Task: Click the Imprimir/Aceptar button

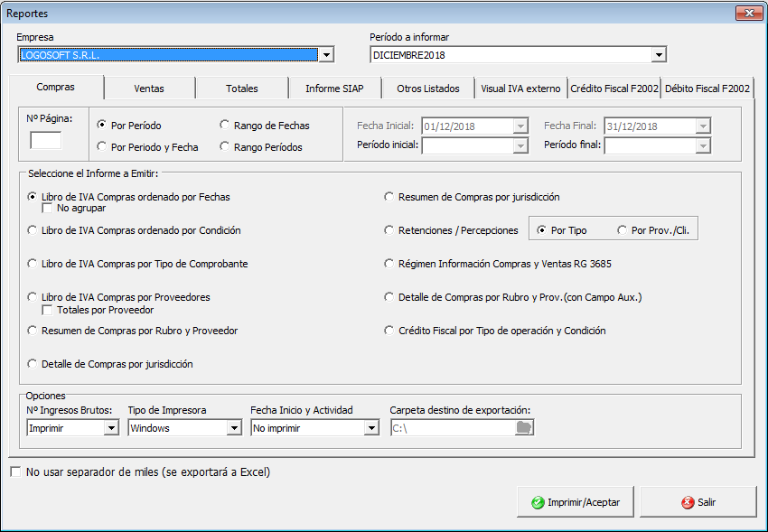Action: [576, 502]
